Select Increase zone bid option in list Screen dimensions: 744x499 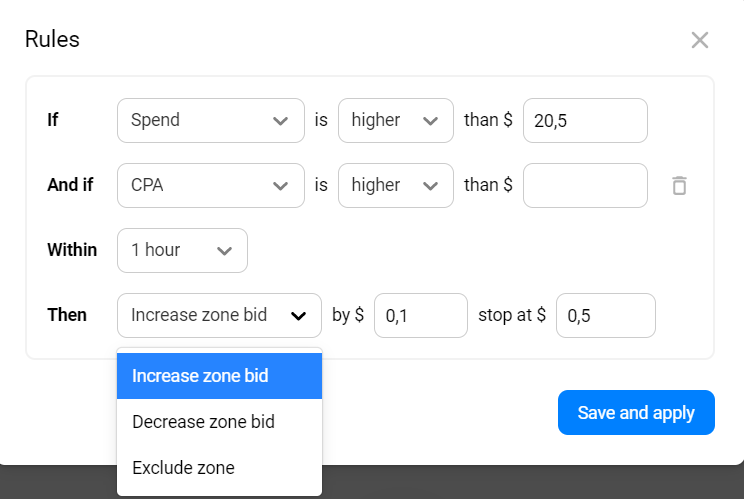[219, 376]
